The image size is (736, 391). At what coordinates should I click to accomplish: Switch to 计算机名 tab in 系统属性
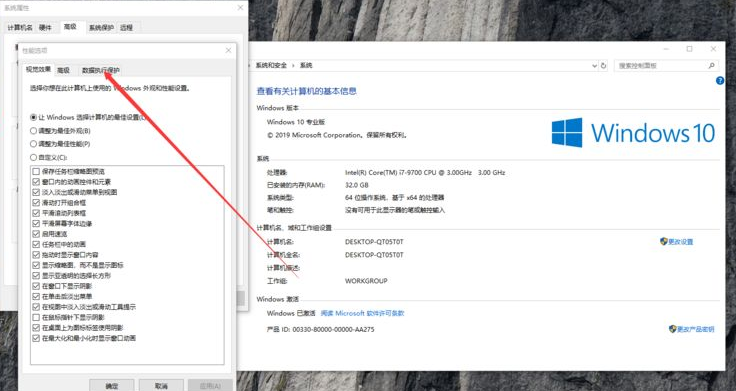click(20, 28)
